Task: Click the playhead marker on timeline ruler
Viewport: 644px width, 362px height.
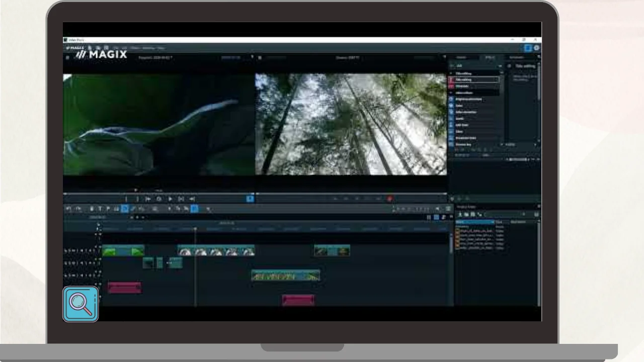Action: click(195, 229)
